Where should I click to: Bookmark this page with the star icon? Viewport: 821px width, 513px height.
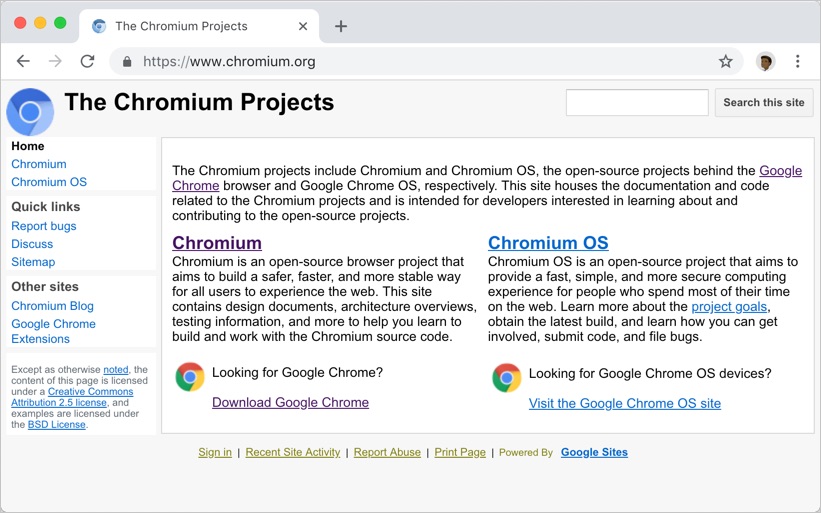725,61
